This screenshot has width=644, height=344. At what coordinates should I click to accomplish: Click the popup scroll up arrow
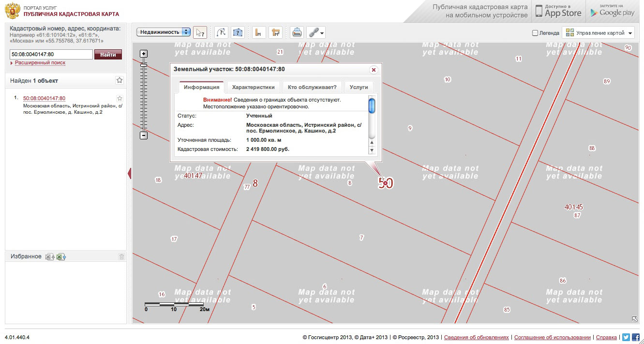coord(372,143)
